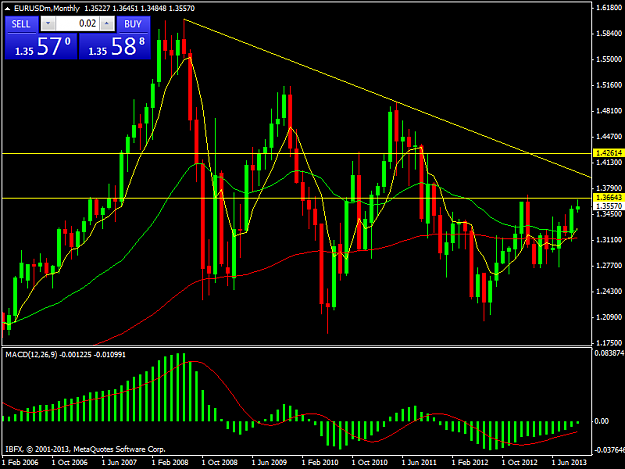Click the 1.44700 price scale label
The image size is (625, 469).
coord(609,137)
